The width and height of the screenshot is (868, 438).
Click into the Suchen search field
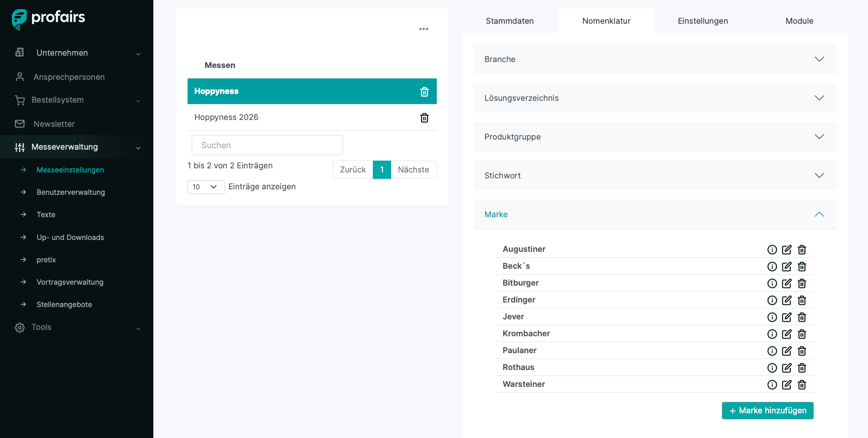(267, 145)
